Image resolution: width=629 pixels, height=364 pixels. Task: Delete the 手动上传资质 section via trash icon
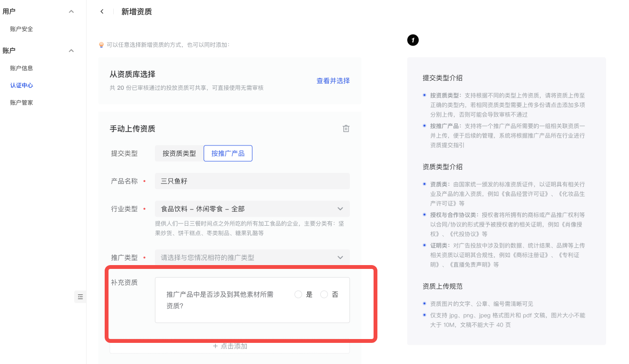click(346, 129)
